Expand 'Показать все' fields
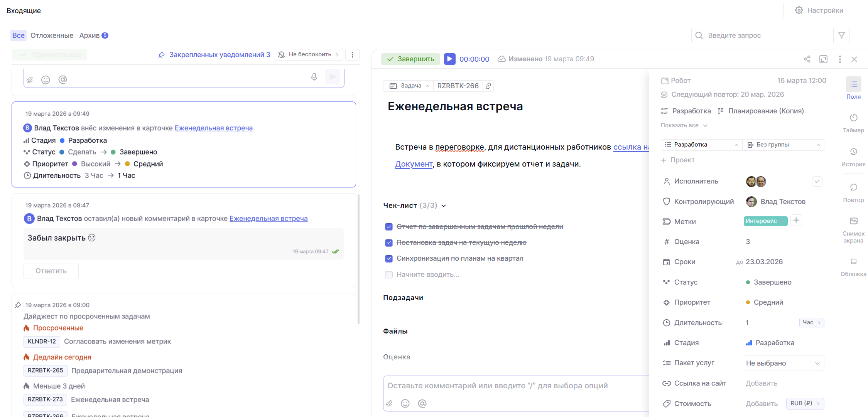Screen dimensions: 868x418 tap(684, 125)
